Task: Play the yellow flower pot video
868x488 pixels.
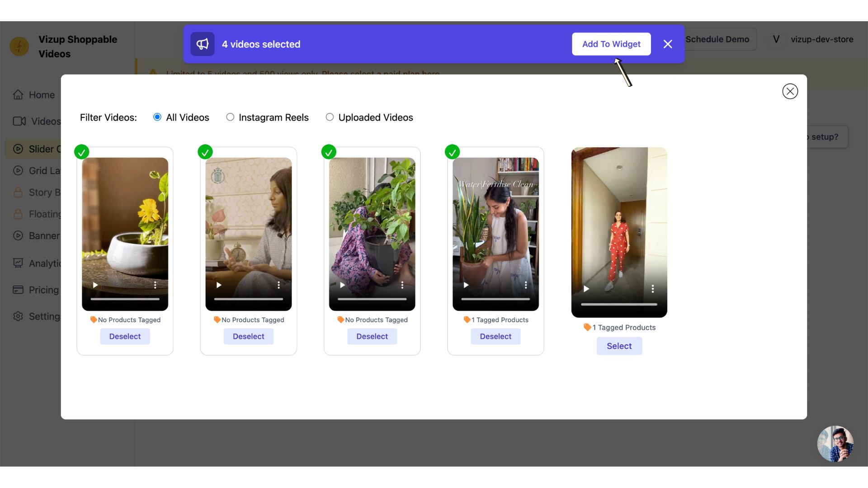Action: click(x=95, y=285)
